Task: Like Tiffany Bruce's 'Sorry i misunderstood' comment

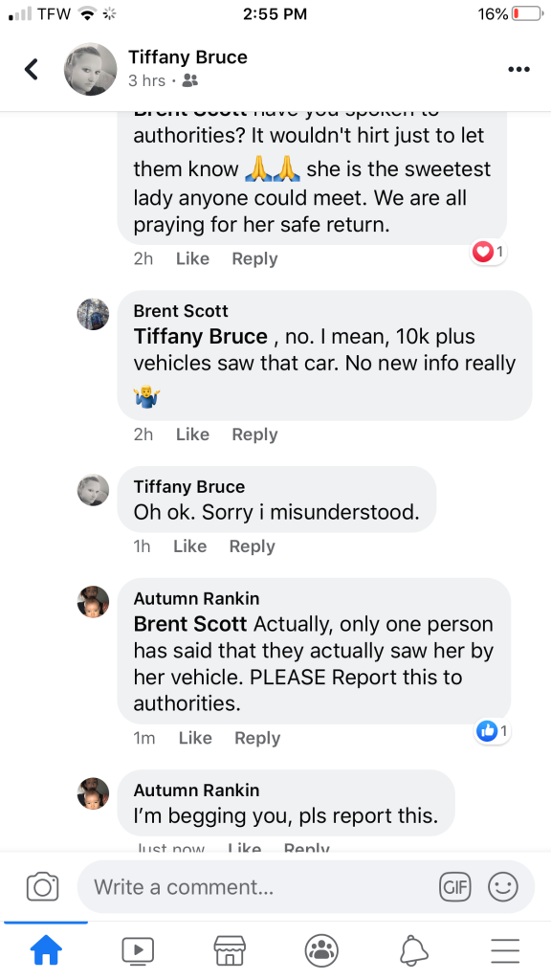Action: 190,546
